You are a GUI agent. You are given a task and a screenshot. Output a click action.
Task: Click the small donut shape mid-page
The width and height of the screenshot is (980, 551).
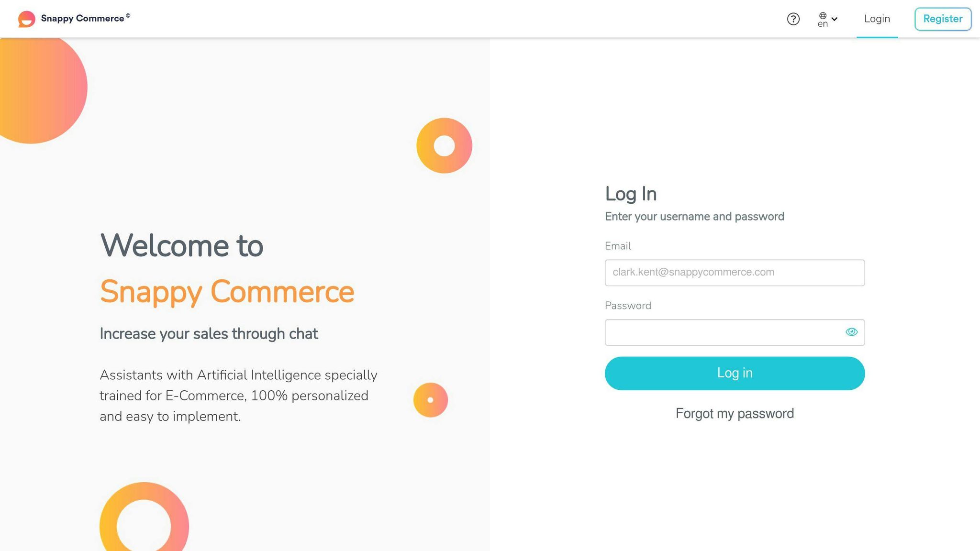(x=430, y=400)
